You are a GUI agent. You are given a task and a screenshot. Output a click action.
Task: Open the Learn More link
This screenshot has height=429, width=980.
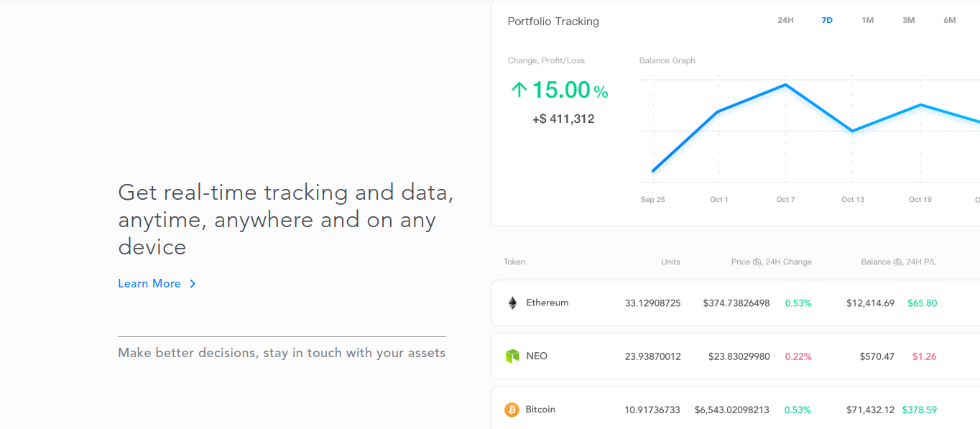pyautogui.click(x=149, y=284)
